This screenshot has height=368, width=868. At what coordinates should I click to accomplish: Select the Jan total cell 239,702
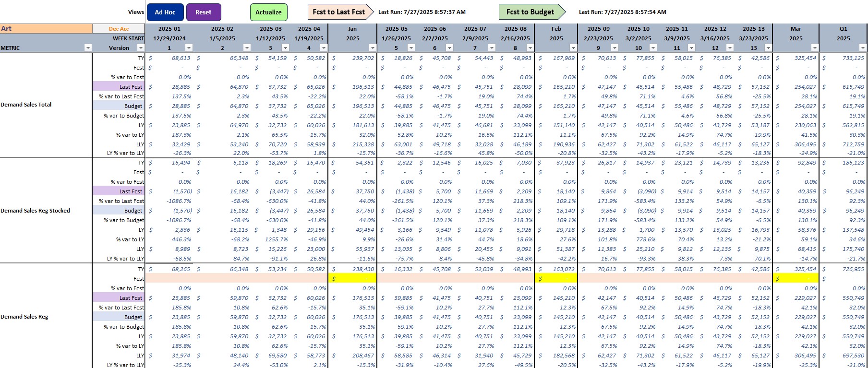352,58
